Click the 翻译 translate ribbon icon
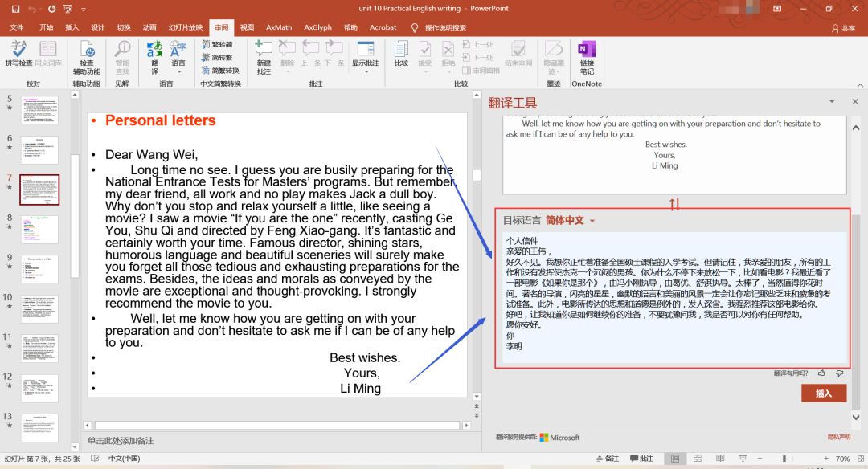This screenshot has height=469, width=868. click(154, 58)
